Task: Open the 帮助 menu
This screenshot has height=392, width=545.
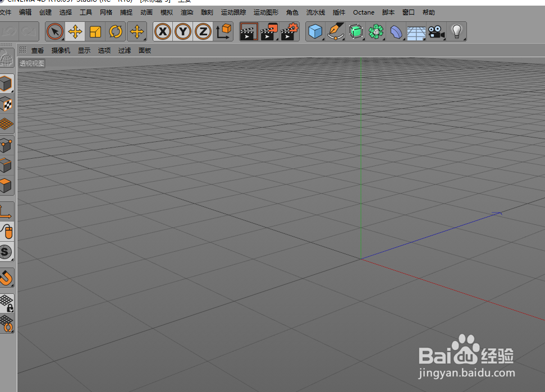Action: point(429,12)
